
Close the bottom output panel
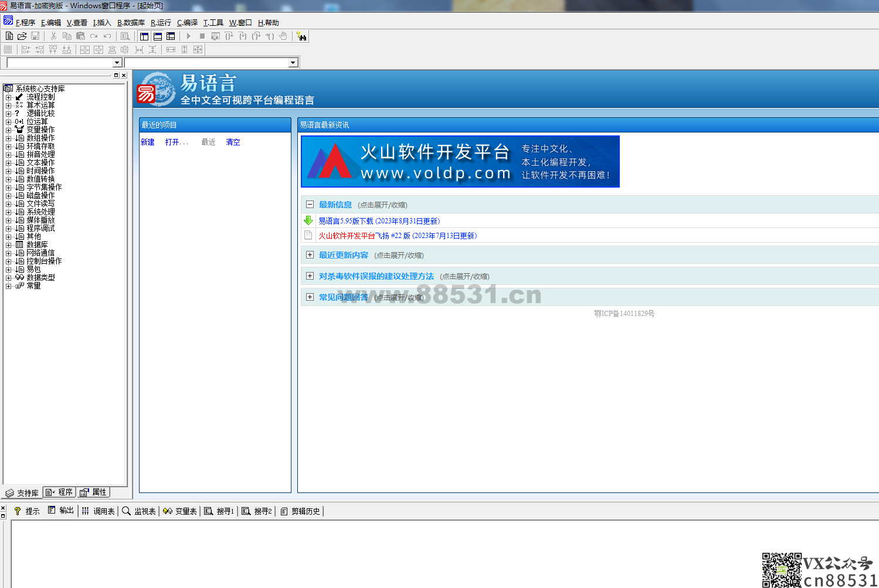point(3,508)
